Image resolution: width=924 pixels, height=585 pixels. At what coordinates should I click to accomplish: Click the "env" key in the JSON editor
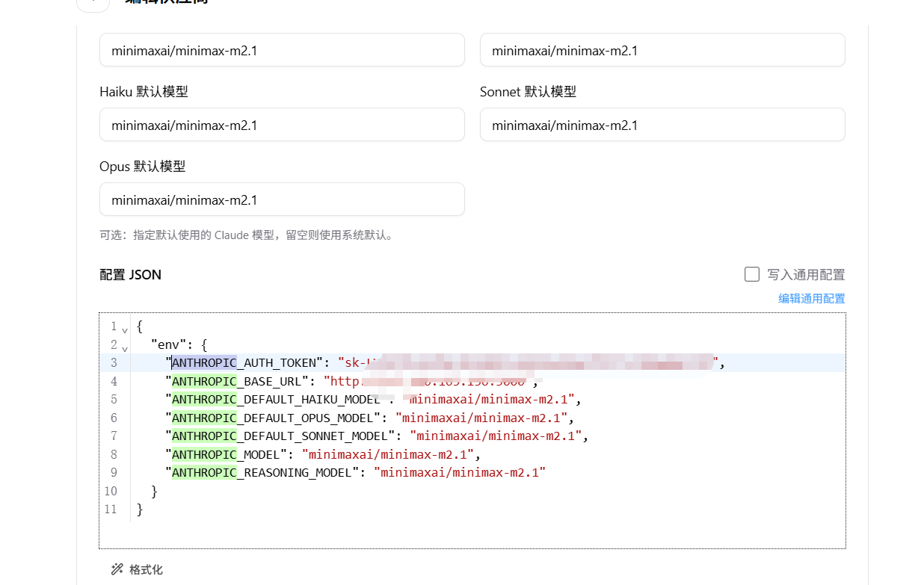[x=169, y=345]
